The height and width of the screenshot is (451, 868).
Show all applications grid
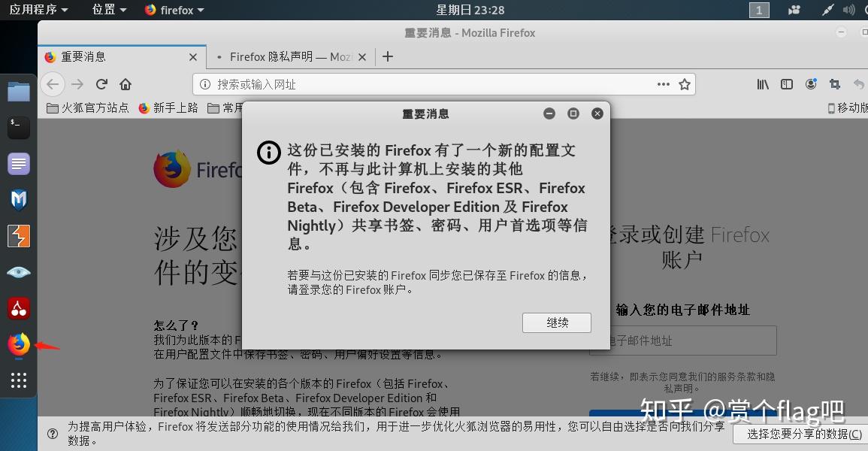click(x=19, y=380)
